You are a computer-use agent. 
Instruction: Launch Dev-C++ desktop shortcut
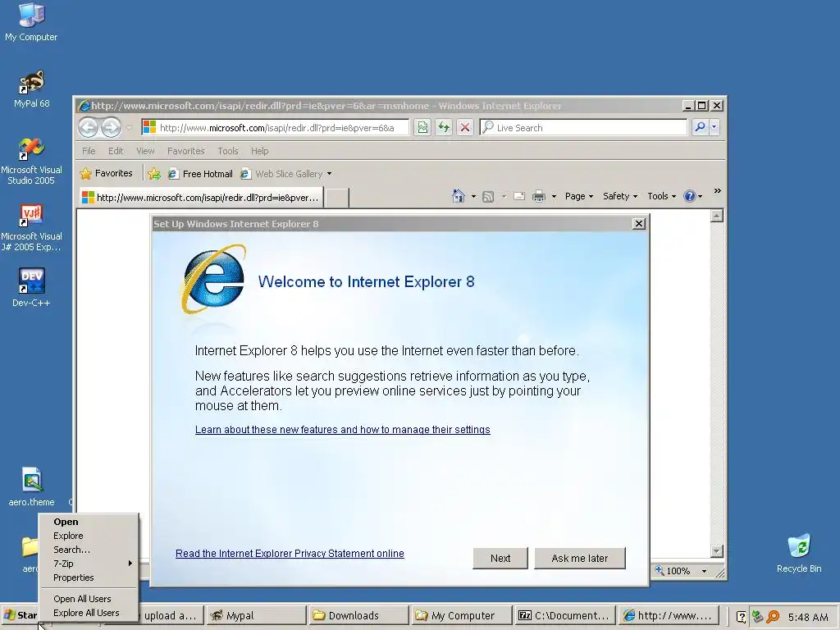(x=31, y=287)
